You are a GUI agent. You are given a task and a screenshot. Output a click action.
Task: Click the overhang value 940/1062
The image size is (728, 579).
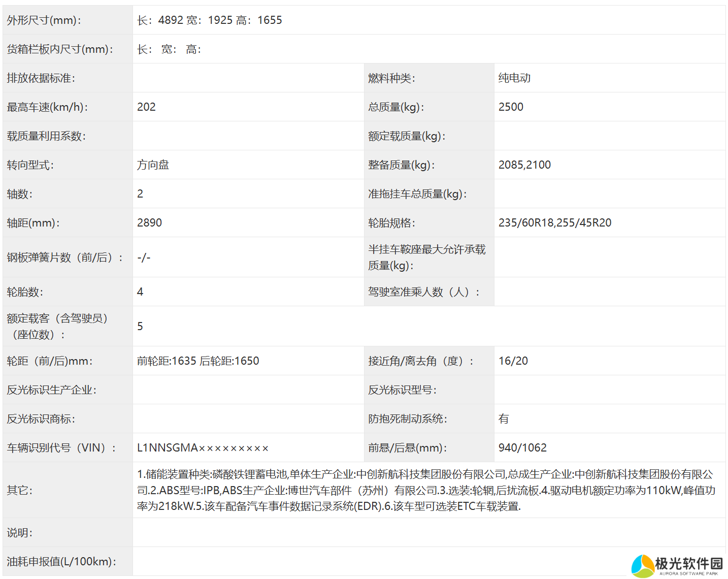click(x=522, y=448)
